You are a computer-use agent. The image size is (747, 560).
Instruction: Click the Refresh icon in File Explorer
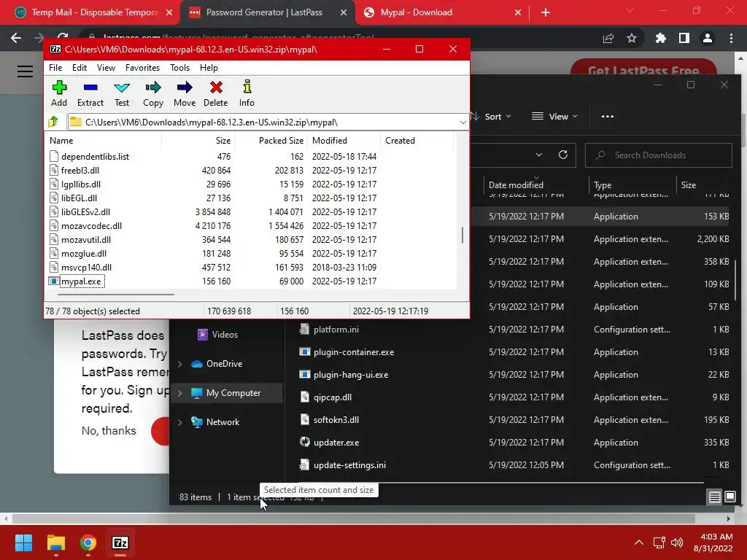pos(563,155)
